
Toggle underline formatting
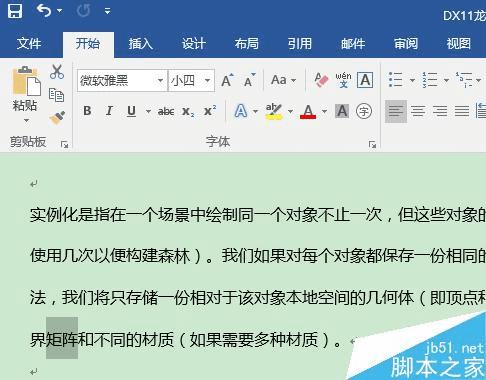131,111
